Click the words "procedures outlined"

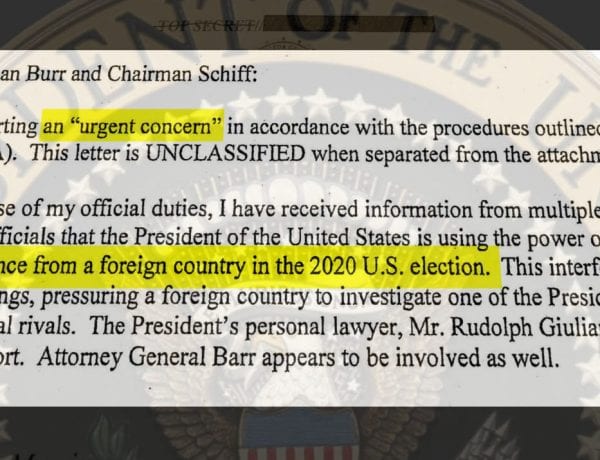tap(515, 127)
